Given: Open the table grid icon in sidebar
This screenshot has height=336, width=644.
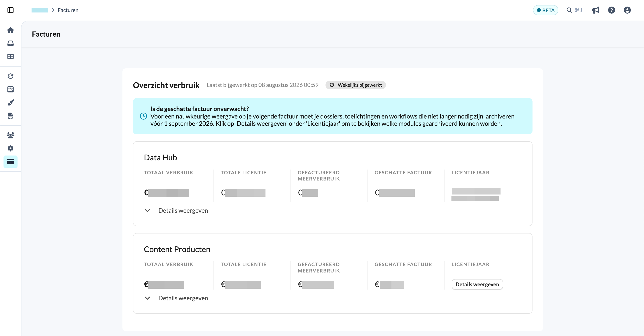Looking at the screenshot, I should coord(11,57).
